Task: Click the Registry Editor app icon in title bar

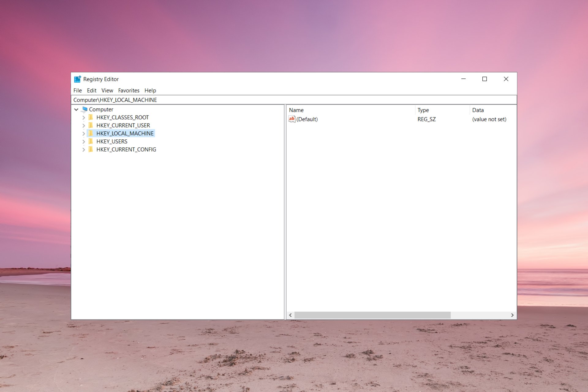Action: [77, 79]
